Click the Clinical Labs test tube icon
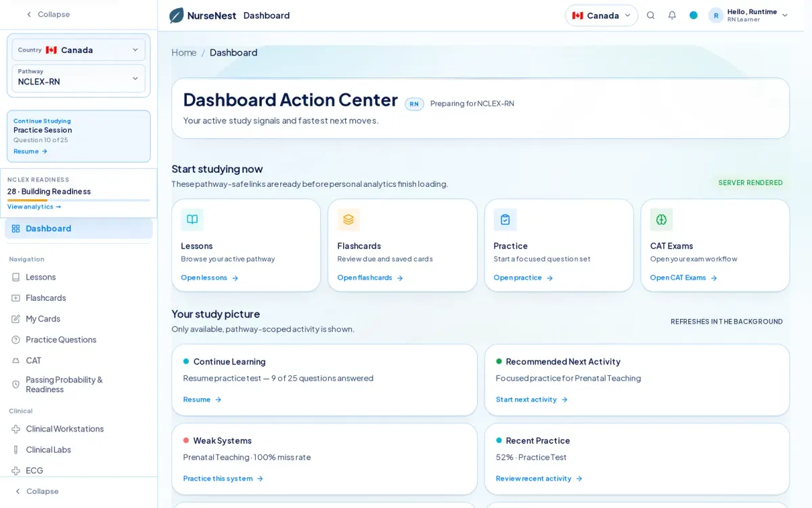 pyautogui.click(x=16, y=450)
